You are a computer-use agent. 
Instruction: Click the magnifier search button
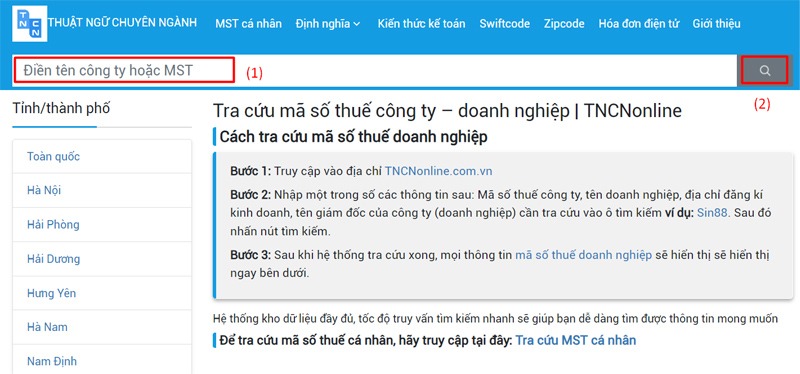[x=764, y=70]
